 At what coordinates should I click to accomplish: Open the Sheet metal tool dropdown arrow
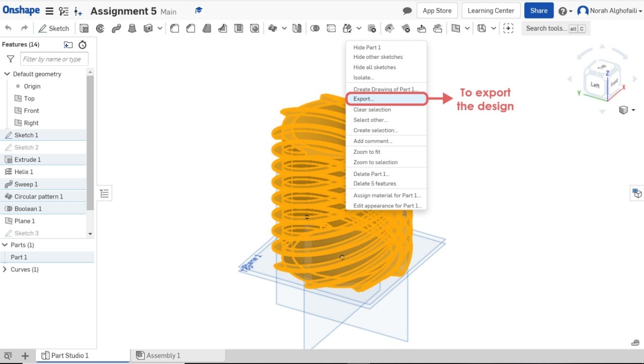(494, 29)
